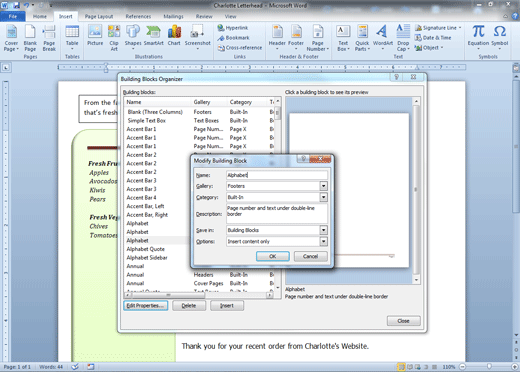The height and width of the screenshot is (372, 520).
Task: Delete the selected building block
Action: point(189,306)
